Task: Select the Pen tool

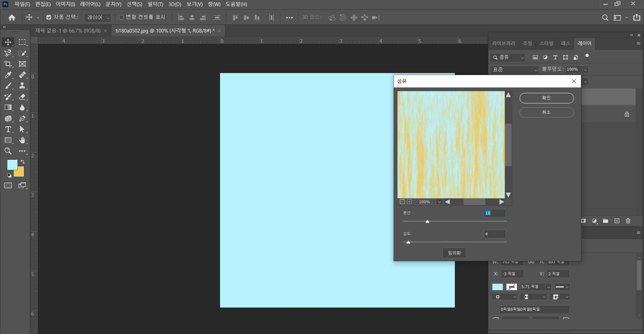Action: [x=22, y=119]
